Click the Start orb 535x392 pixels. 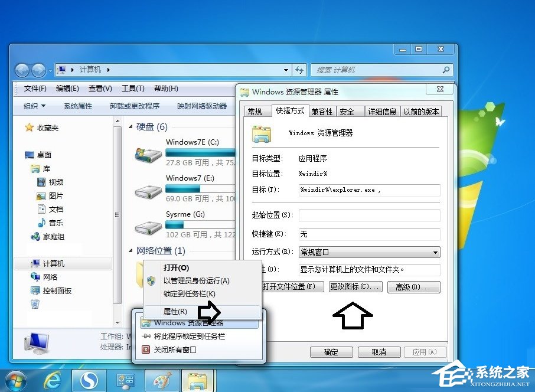pos(16,380)
